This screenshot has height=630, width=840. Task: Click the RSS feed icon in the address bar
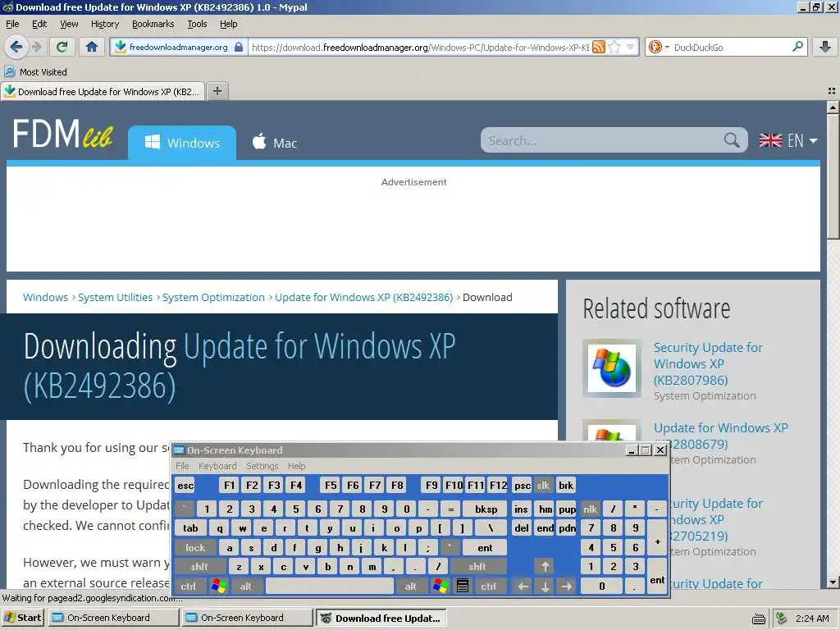click(599, 47)
